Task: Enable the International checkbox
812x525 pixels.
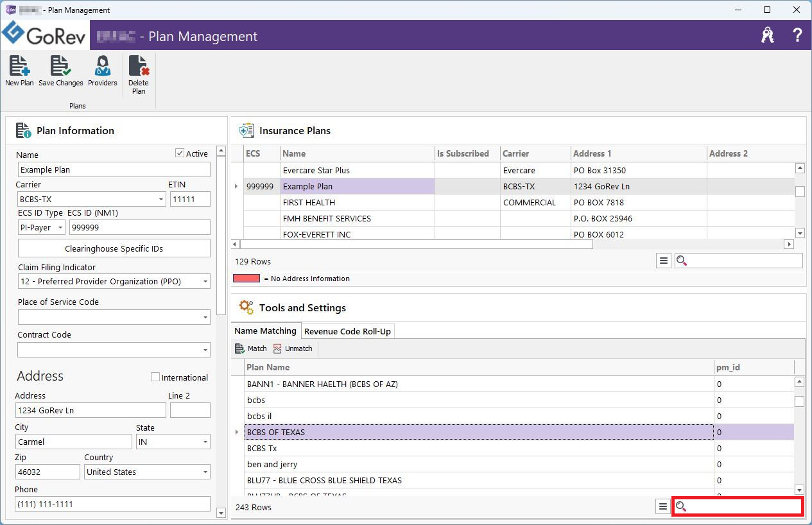Action: pyautogui.click(x=155, y=377)
